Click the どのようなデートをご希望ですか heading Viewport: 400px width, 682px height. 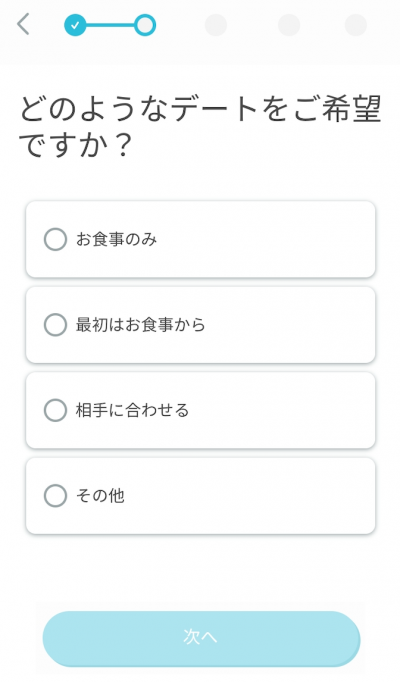click(x=200, y=126)
